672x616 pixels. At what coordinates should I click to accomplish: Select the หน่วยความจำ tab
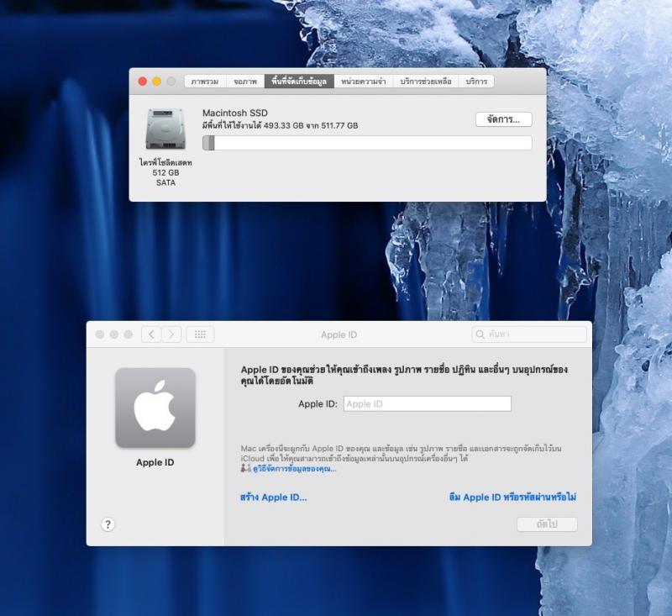click(x=364, y=82)
